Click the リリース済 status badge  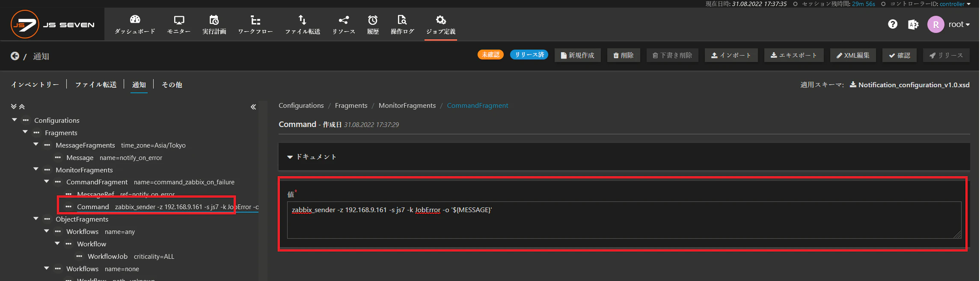[529, 55]
